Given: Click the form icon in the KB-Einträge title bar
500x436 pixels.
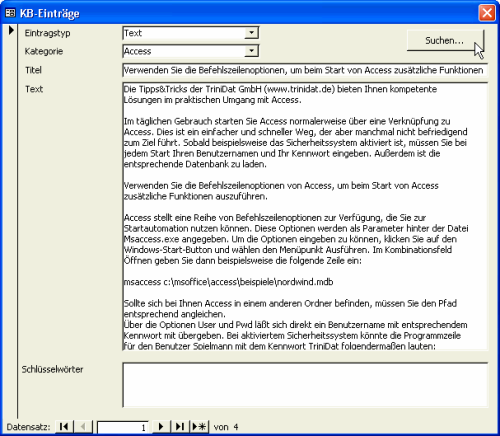Looking at the screenshot, I should (x=10, y=13).
